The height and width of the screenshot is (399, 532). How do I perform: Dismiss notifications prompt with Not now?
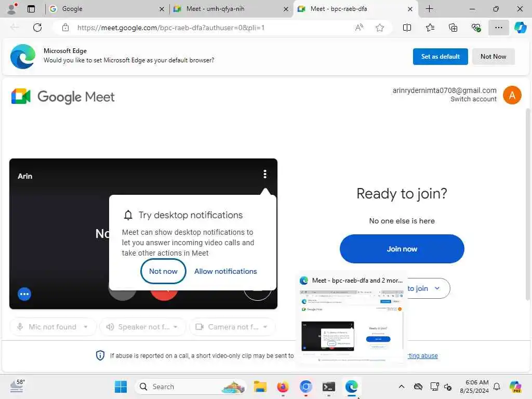pyautogui.click(x=163, y=271)
